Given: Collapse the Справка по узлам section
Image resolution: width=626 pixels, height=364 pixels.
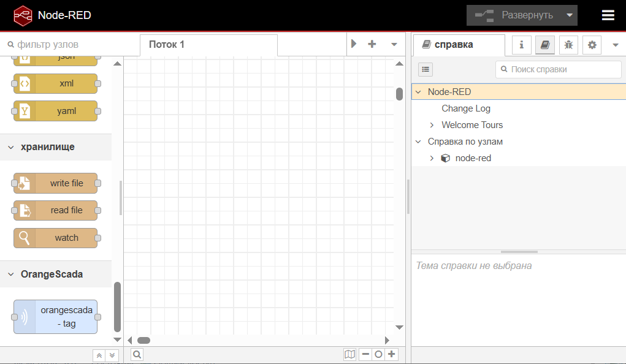Looking at the screenshot, I should click(418, 142).
